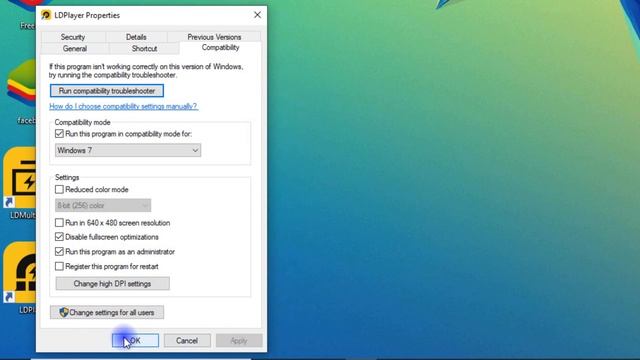The height and width of the screenshot is (360, 640).
Task: Click the Cancel button
Action: tap(187, 340)
